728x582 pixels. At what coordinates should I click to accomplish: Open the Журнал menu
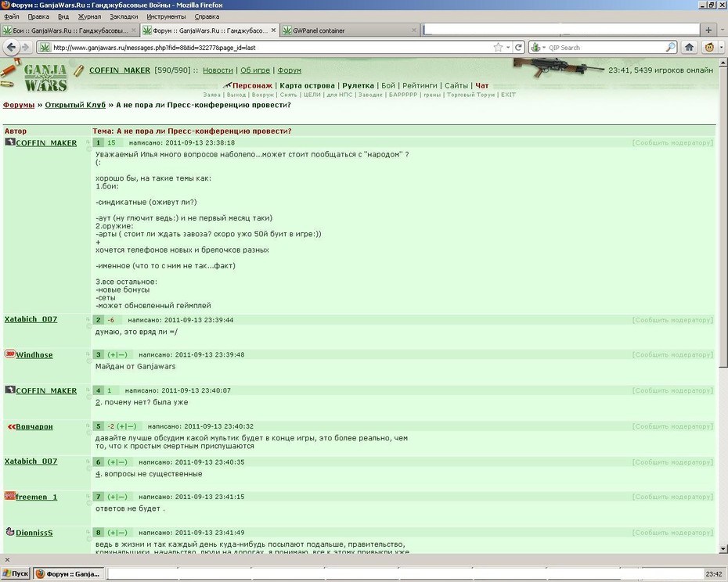pyautogui.click(x=89, y=16)
